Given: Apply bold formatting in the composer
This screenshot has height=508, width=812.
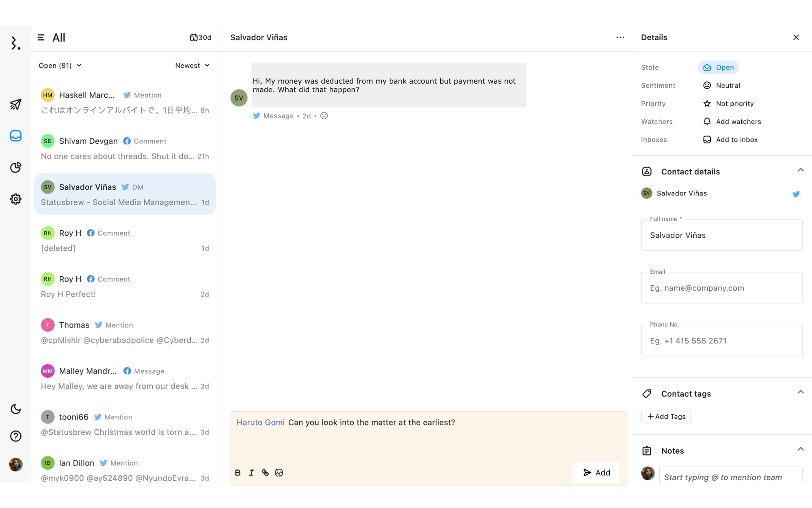Looking at the screenshot, I should pos(238,473).
